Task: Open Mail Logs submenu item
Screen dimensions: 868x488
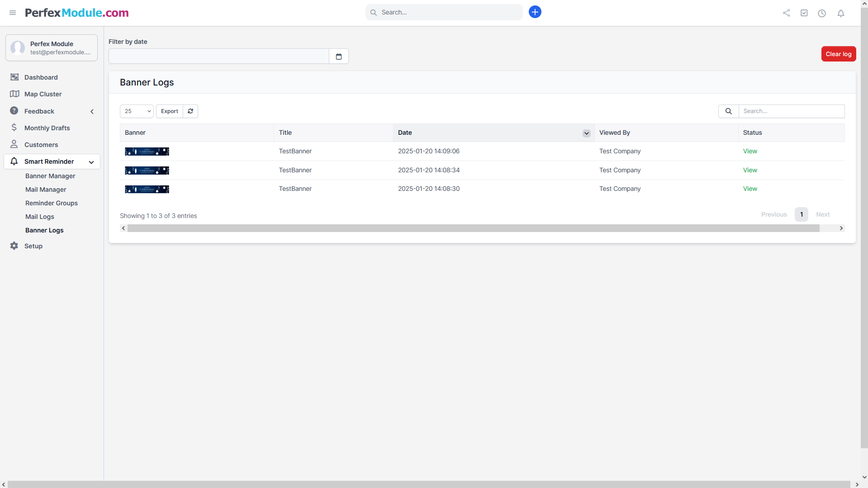Action: point(40,217)
